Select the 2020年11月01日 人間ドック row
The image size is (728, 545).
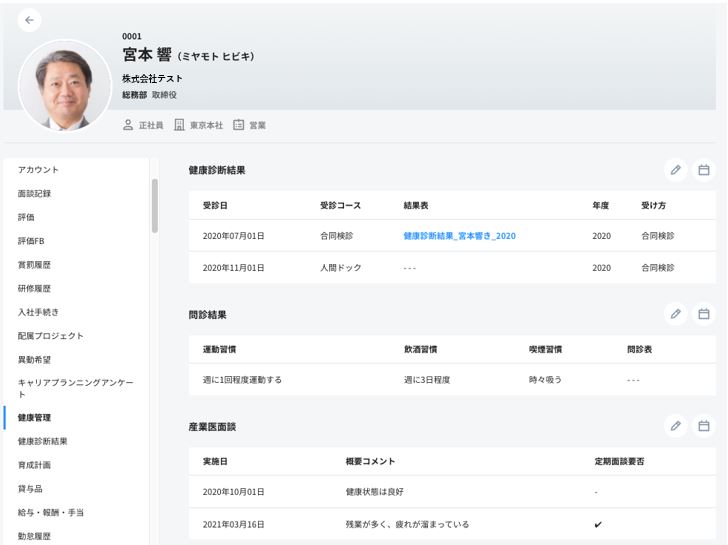452,268
